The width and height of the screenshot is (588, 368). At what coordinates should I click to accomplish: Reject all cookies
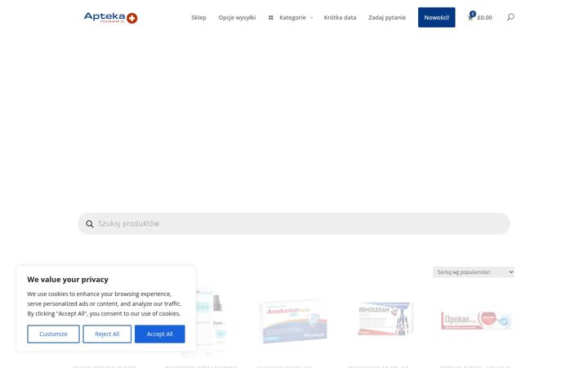pos(107,334)
